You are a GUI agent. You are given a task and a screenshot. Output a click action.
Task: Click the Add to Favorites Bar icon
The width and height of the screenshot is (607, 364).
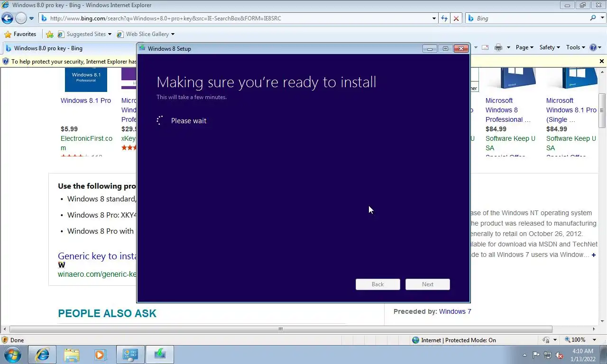[x=49, y=34]
